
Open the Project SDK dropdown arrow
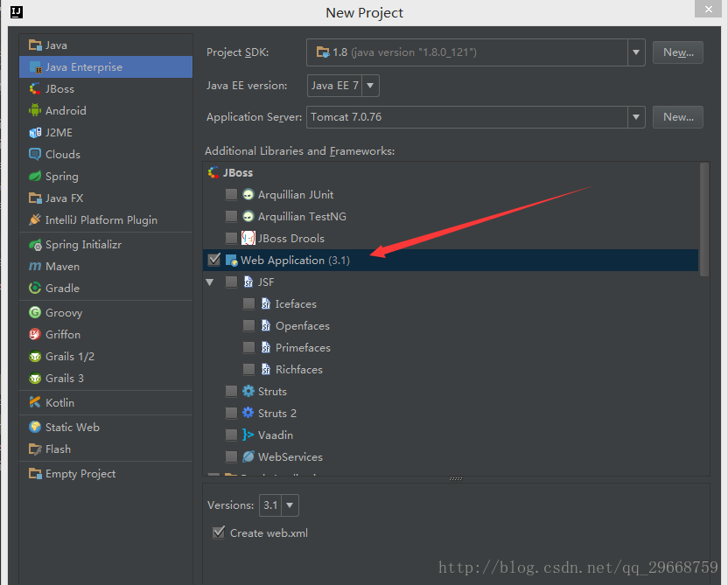pos(636,52)
